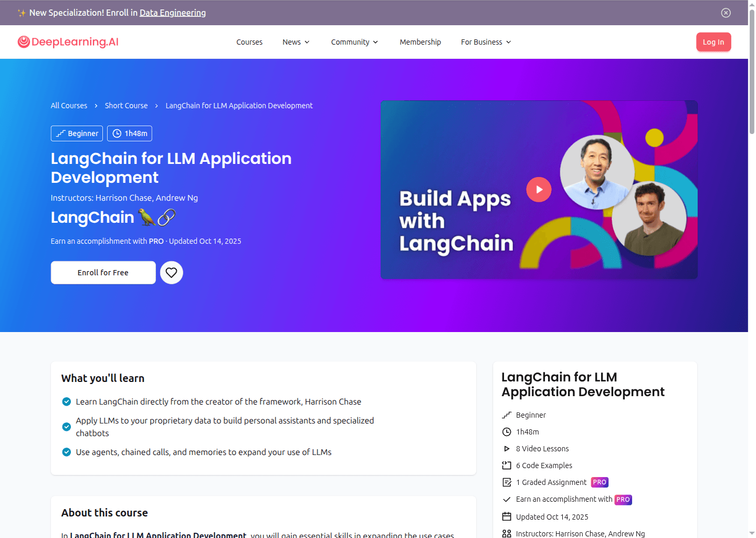Open the Data Engineering link in banner
The height and width of the screenshot is (538, 756).
tap(173, 13)
